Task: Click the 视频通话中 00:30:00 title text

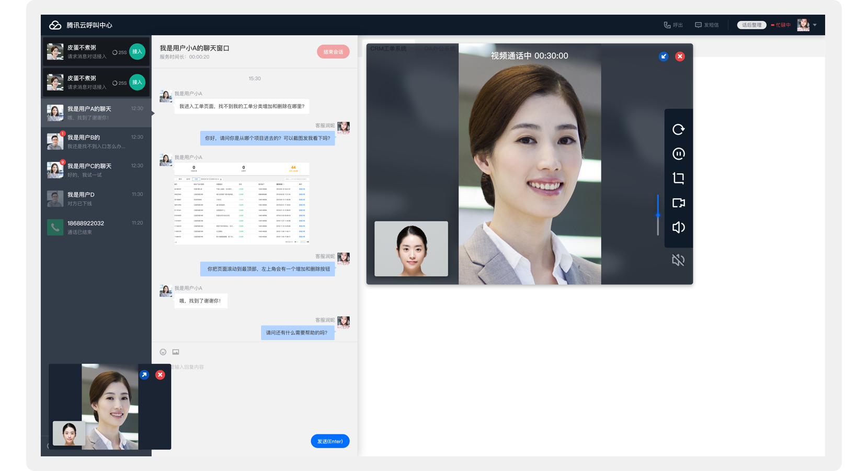Action: coord(529,56)
